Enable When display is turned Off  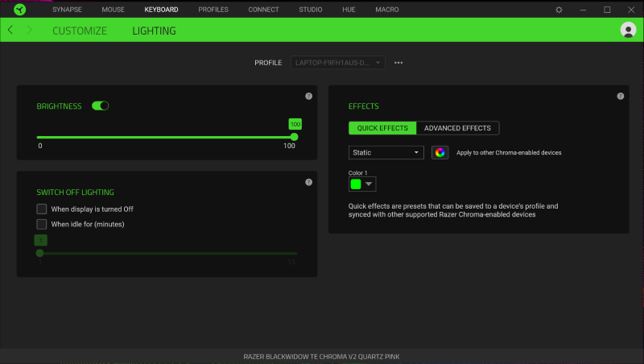(x=42, y=209)
